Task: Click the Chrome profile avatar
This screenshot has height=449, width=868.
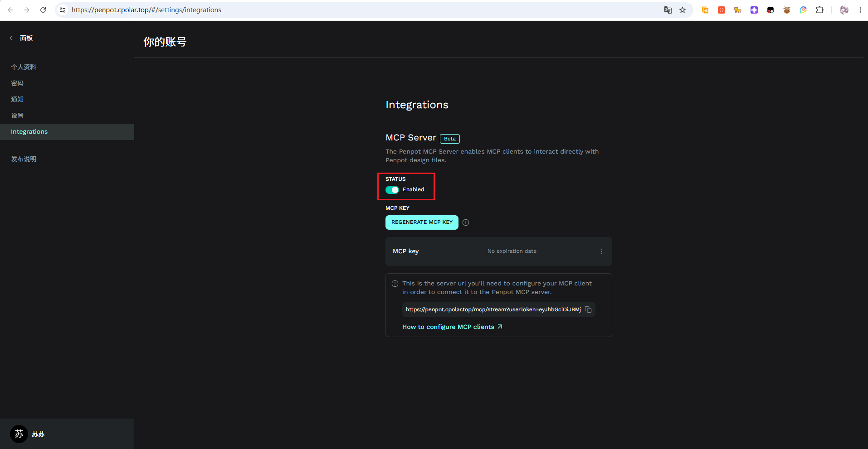Action: [x=844, y=10]
